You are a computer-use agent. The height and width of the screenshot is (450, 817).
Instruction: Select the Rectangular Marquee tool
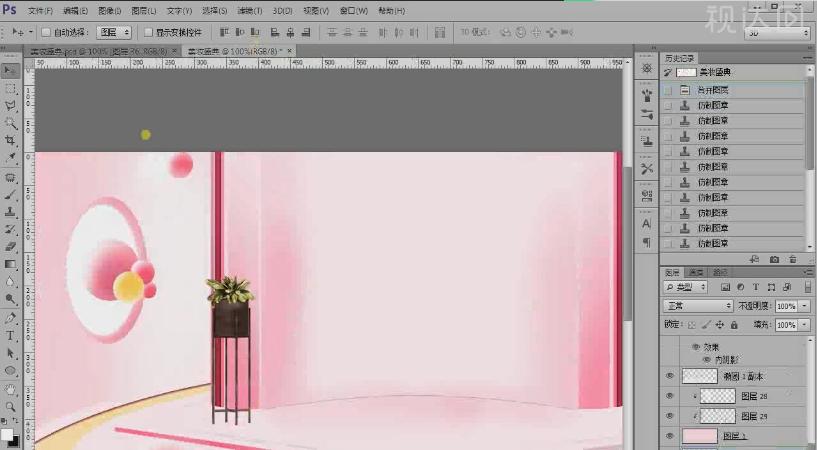pos(10,88)
